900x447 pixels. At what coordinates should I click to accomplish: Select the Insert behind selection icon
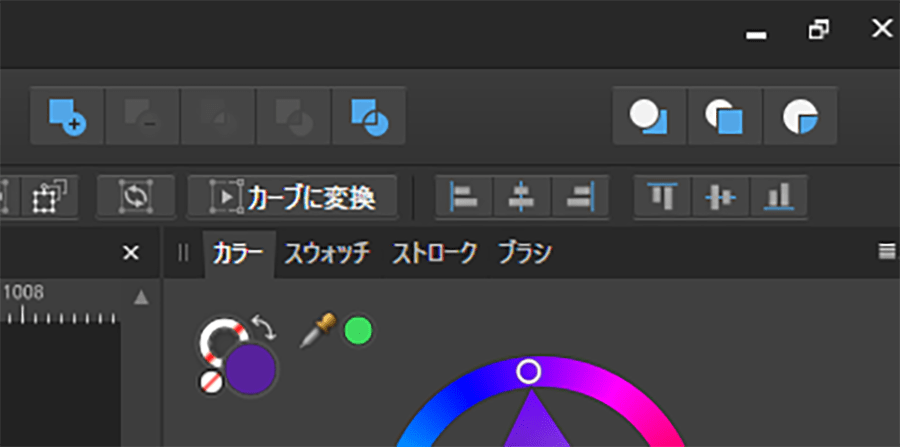(649, 116)
